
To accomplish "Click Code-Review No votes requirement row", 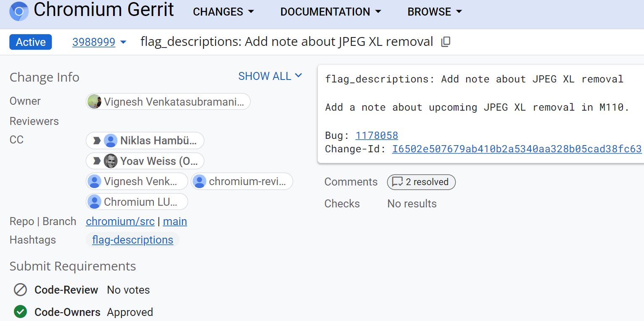I will pos(82,290).
